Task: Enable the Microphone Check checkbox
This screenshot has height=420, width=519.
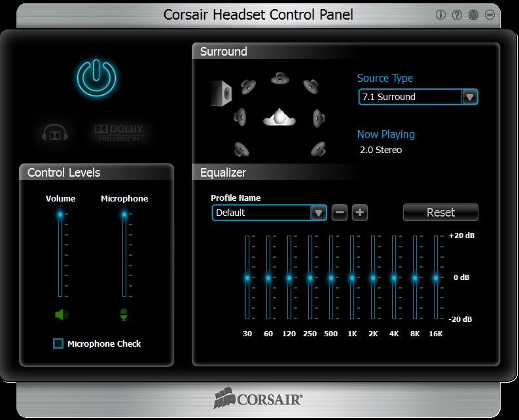Action: 58,343
